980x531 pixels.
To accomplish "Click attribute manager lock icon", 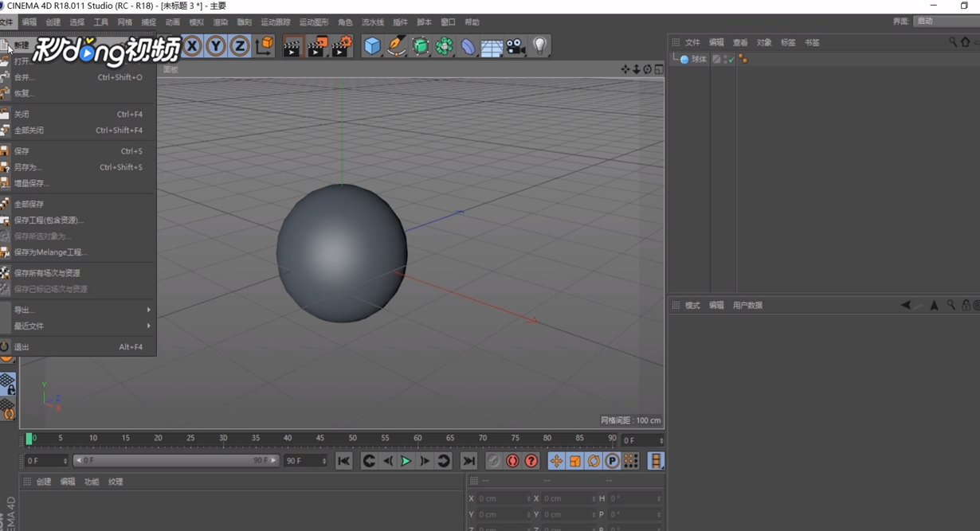I will coord(966,305).
